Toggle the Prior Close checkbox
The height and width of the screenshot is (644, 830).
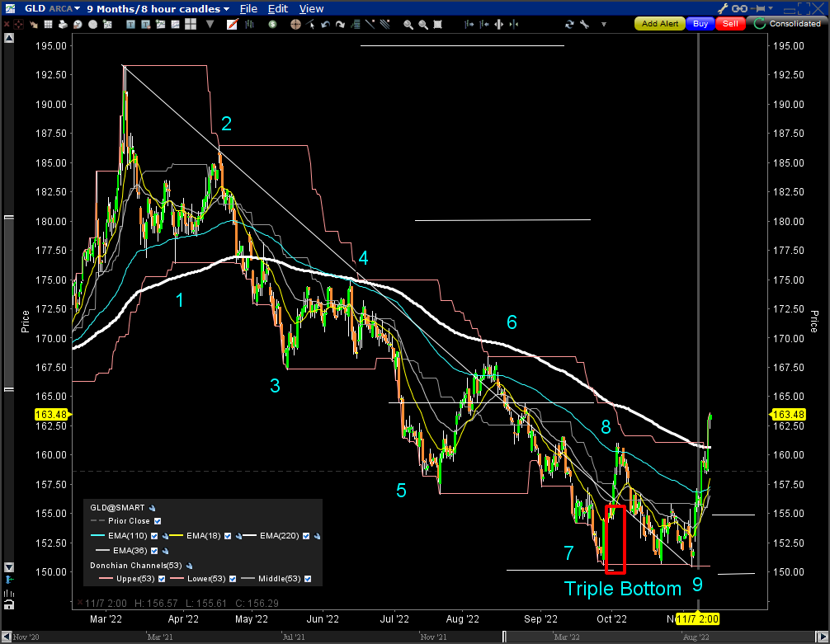158,521
